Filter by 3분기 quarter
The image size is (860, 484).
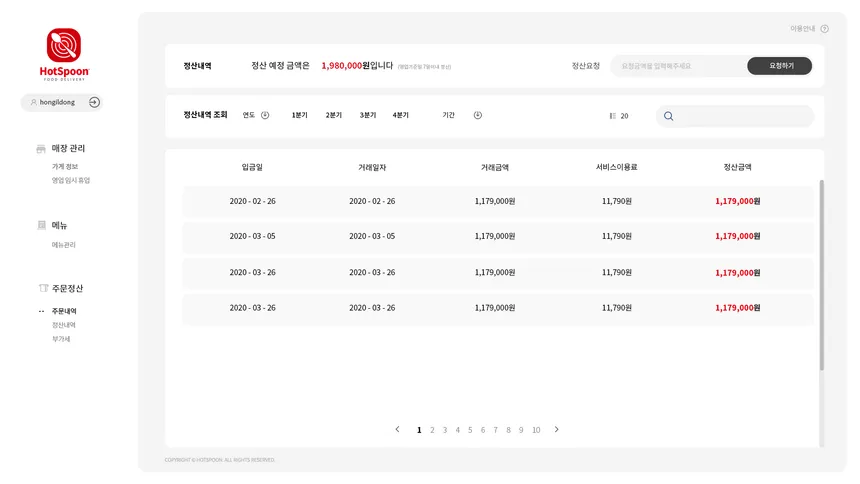pos(367,115)
